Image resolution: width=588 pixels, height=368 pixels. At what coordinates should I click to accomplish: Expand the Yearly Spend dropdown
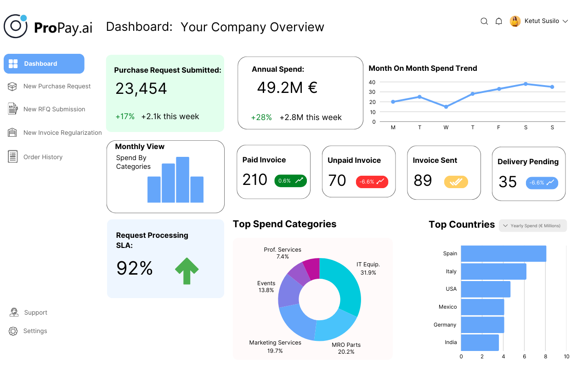pos(533,226)
